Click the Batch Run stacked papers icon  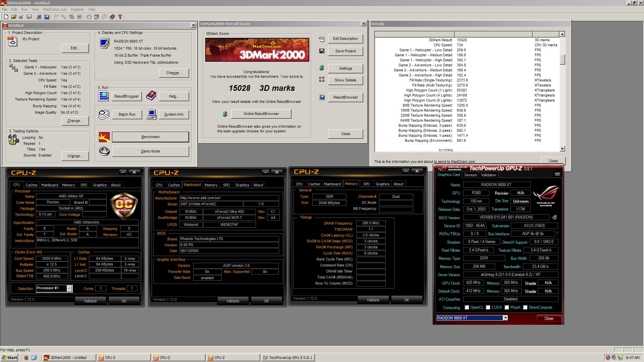click(104, 114)
